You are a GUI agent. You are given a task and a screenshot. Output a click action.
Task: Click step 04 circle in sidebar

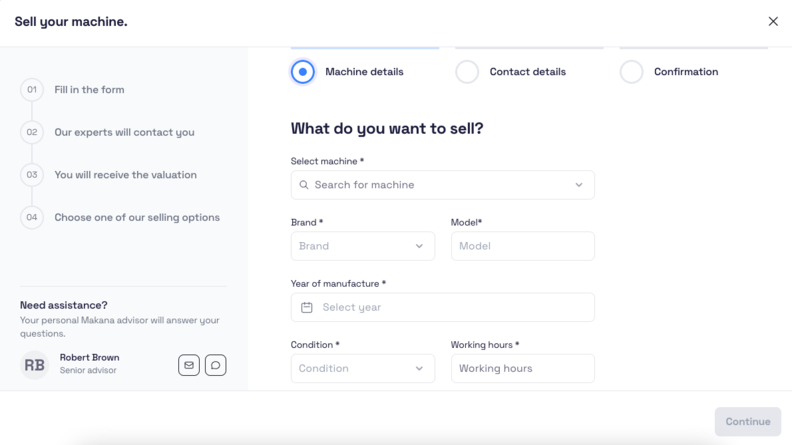(x=32, y=217)
